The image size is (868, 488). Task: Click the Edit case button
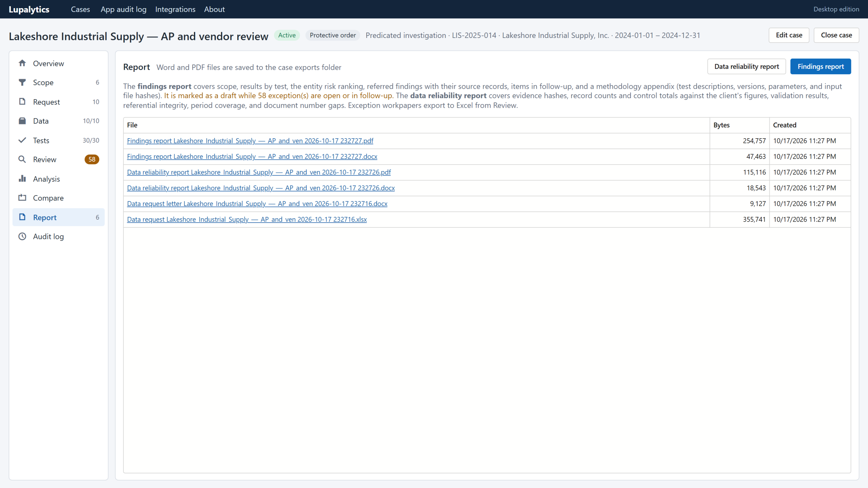tap(789, 35)
